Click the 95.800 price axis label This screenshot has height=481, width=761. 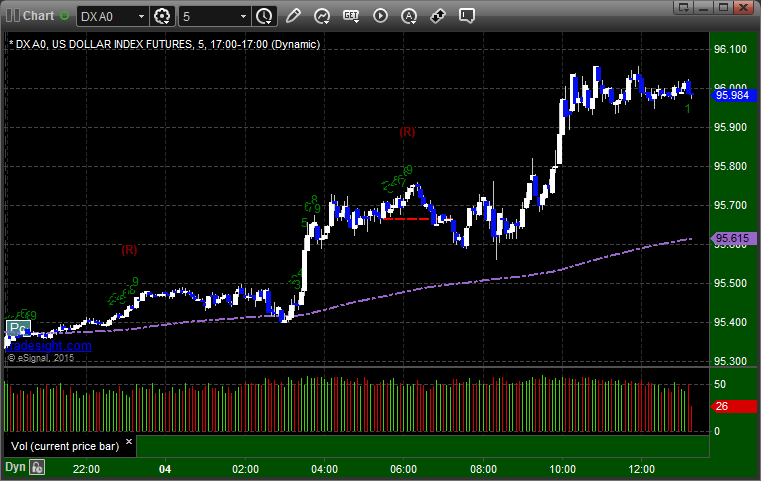730,166
